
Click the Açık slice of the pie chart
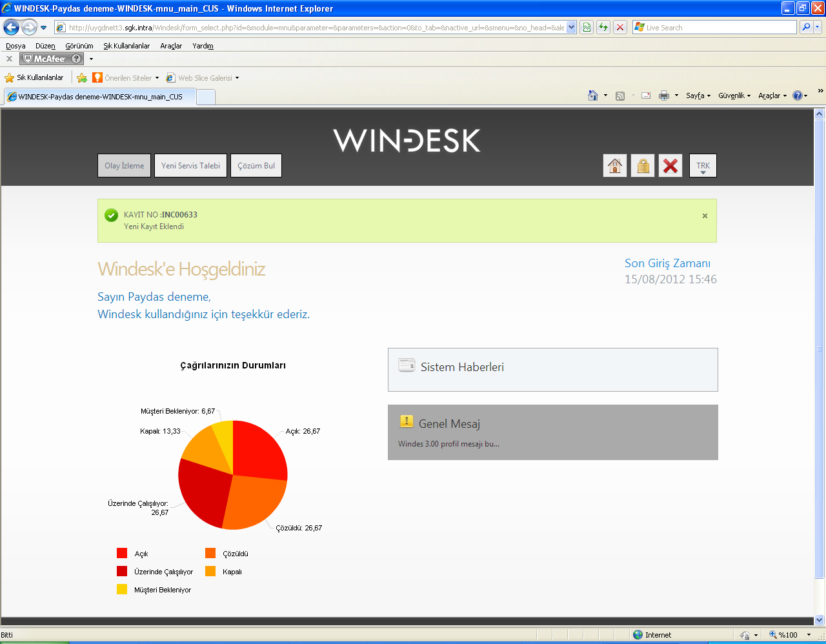pyautogui.click(x=258, y=452)
